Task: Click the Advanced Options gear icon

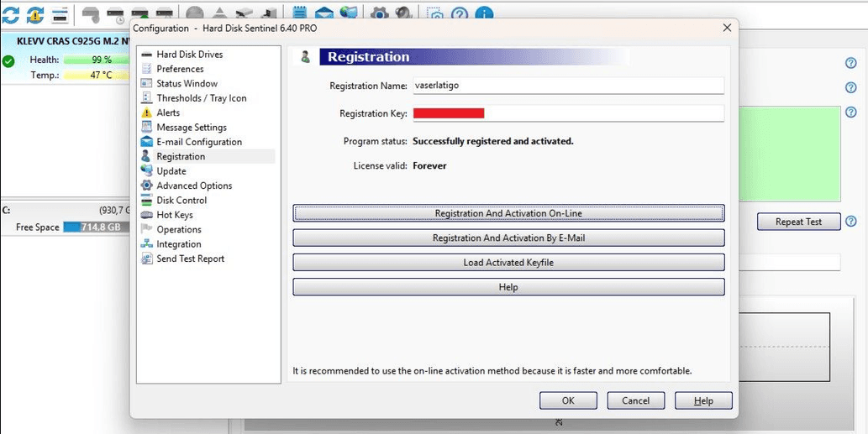Action: coord(147,186)
